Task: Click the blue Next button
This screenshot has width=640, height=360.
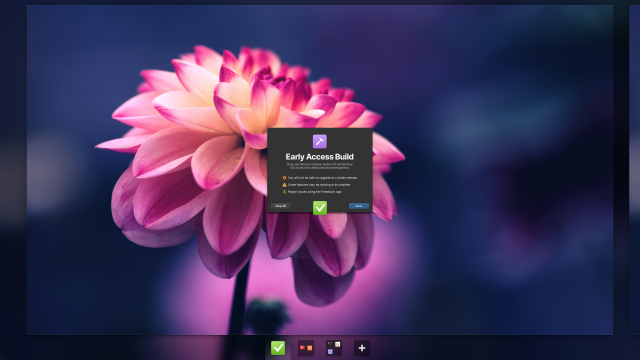Action: click(x=359, y=206)
